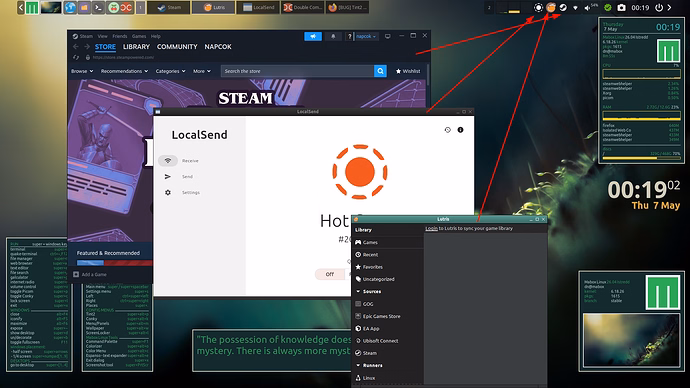Open Favorites in Lutris library
This screenshot has height=388, width=690.
[x=388, y=267]
